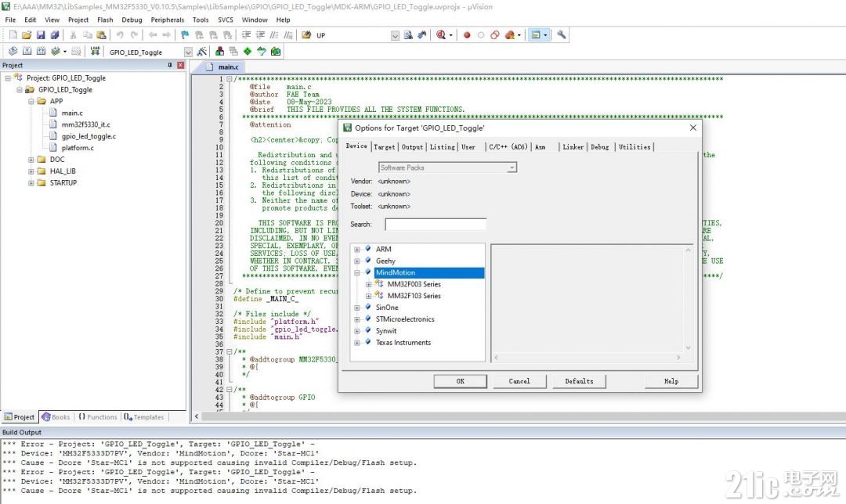Rebuild all target files icon
This screenshot has width=846, height=504.
(41, 51)
